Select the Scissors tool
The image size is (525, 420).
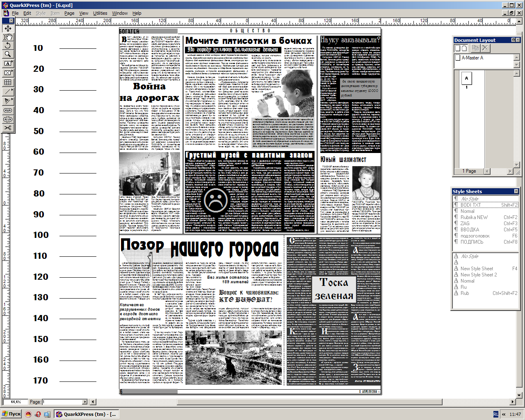(x=8, y=128)
